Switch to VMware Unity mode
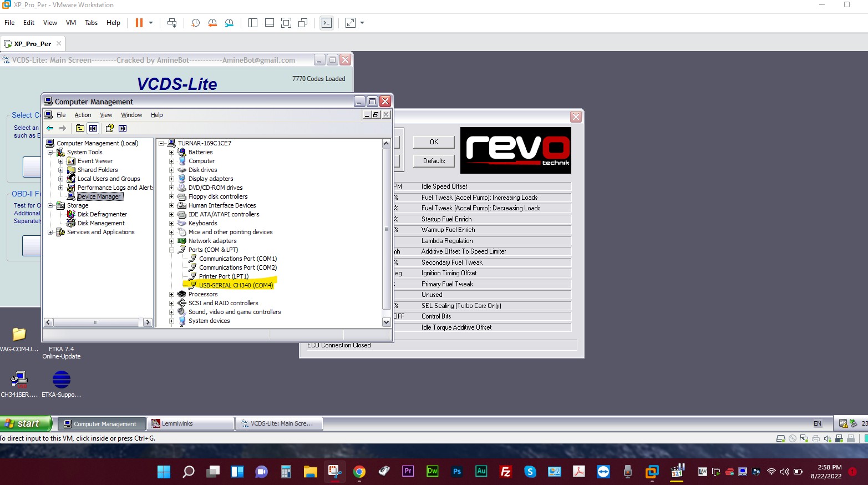Viewport: 868px width, 485px height. 303,23
